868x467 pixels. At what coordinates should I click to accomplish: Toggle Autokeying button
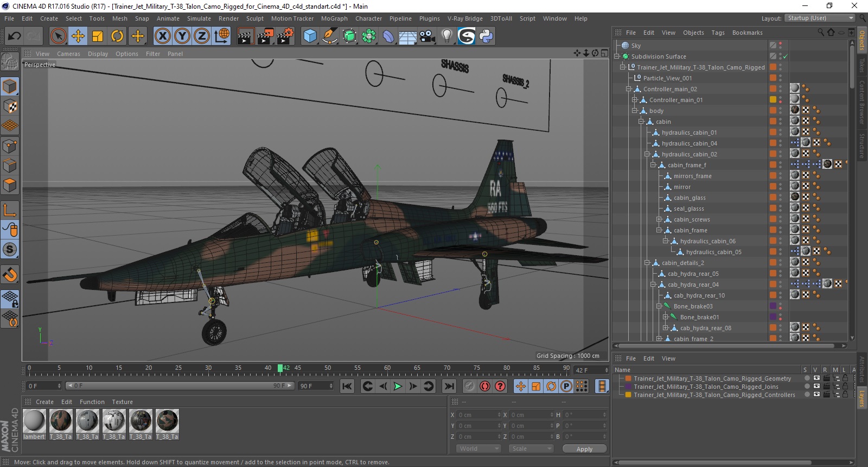pyautogui.click(x=485, y=386)
